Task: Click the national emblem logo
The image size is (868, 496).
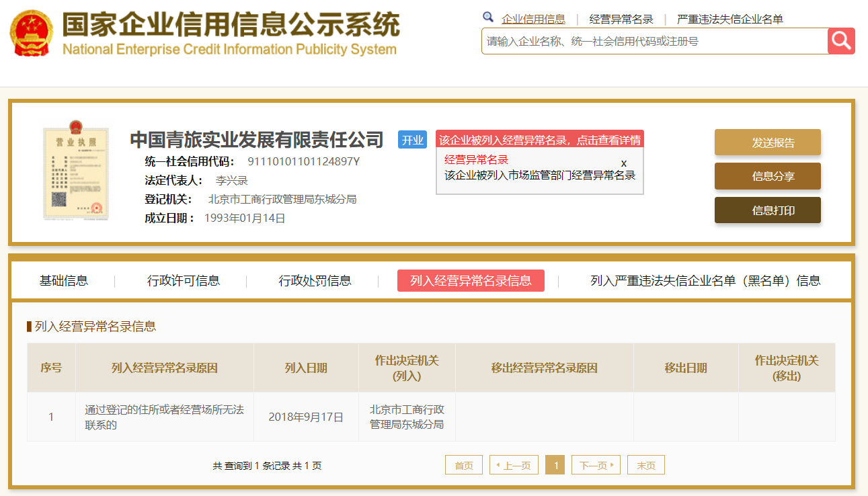Action: pos(31,34)
